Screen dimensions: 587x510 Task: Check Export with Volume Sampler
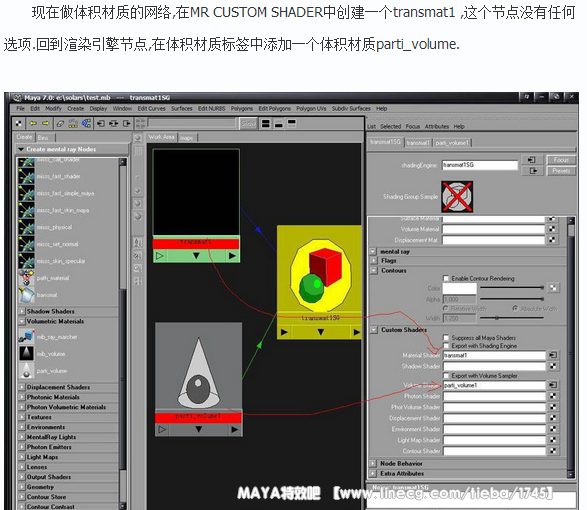(x=446, y=375)
